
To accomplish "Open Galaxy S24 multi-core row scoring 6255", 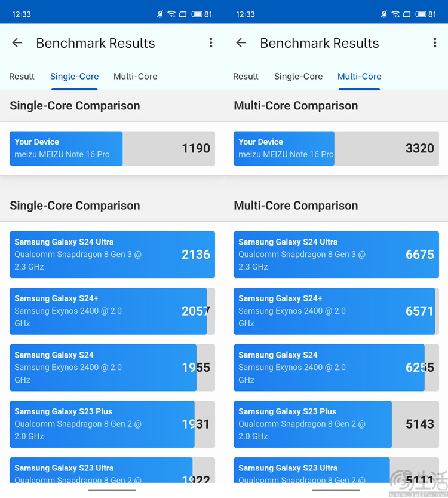I will tap(336, 368).
